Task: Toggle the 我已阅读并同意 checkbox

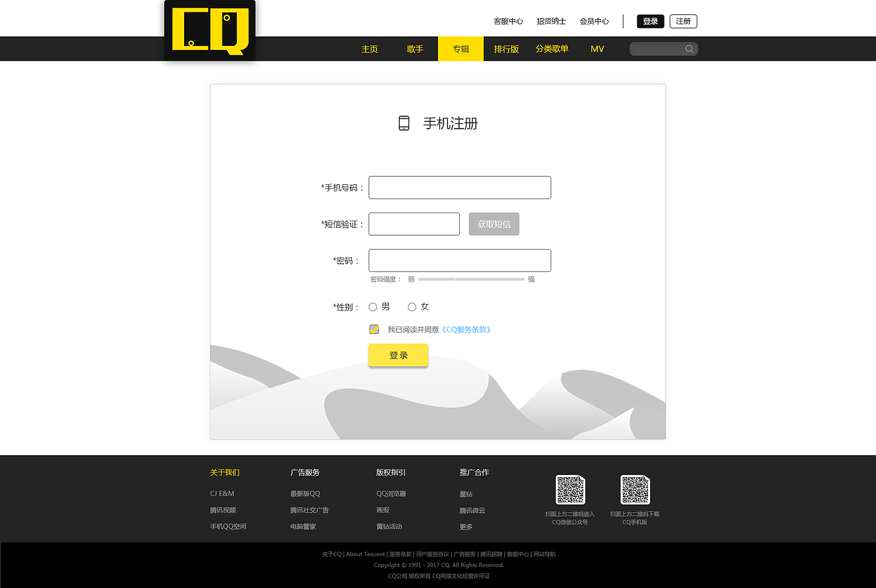Action: point(374,329)
